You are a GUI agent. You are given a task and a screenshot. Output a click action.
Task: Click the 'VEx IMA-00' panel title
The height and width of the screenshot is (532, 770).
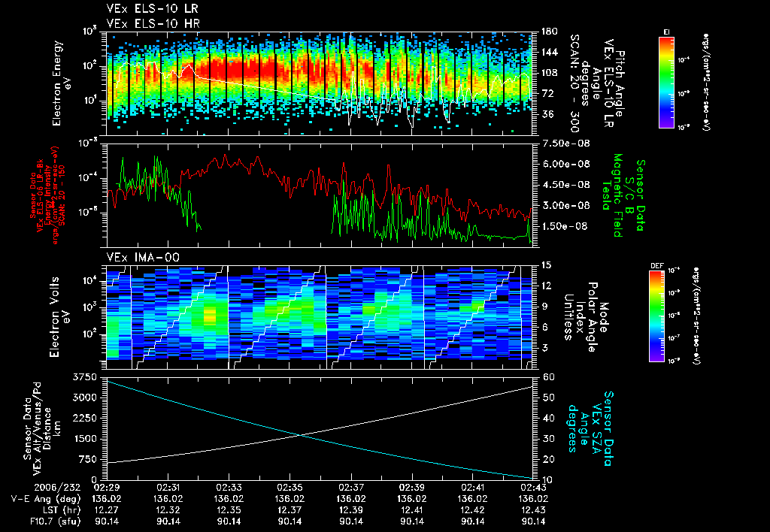pyautogui.click(x=143, y=257)
